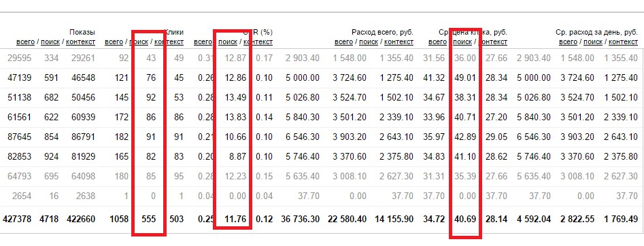Select the cell showing 87645
This screenshot has height=246, width=644.
[x=19, y=137]
